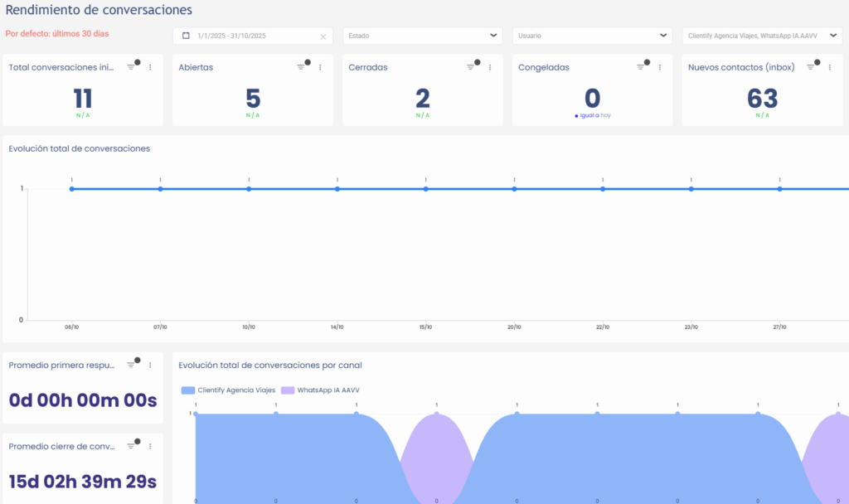Image resolution: width=849 pixels, height=504 pixels.
Task: Open three-dot menu on Cerradas card
Action: [490, 67]
